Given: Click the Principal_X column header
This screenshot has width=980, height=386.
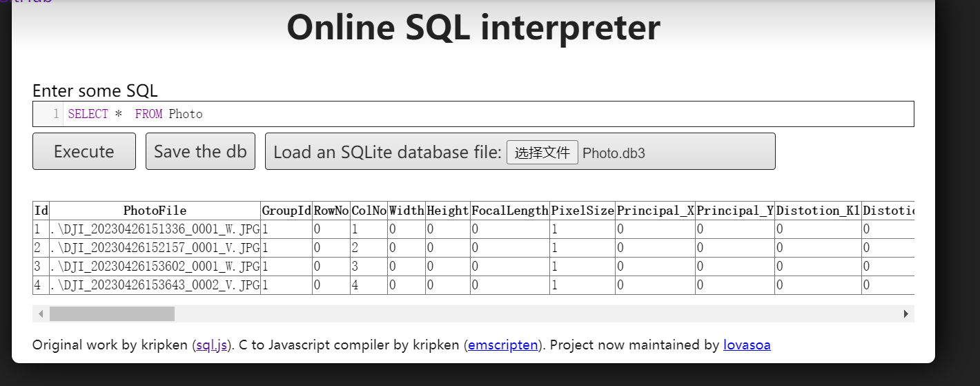Looking at the screenshot, I should [x=656, y=211].
